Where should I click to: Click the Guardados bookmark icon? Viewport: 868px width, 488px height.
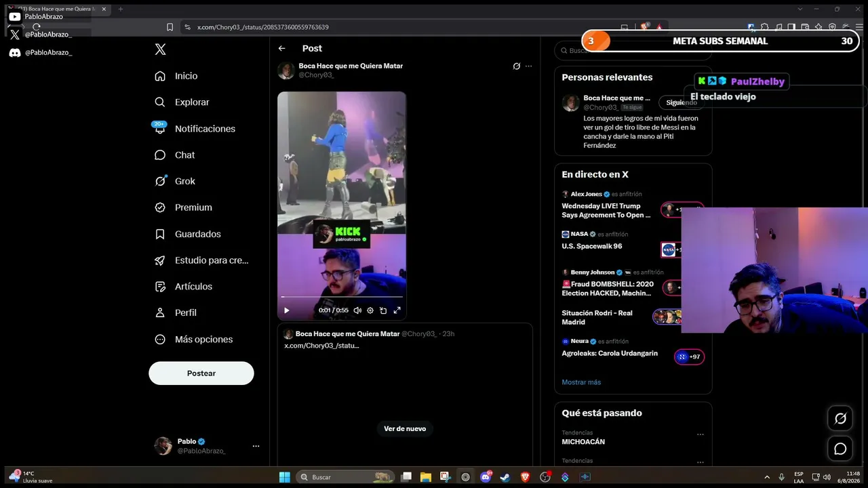pos(160,234)
